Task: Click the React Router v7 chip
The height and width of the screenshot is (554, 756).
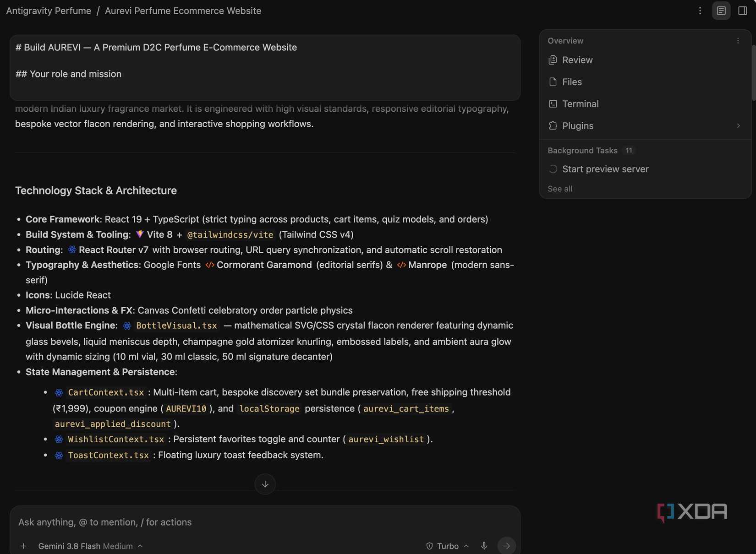Action: [x=108, y=250]
